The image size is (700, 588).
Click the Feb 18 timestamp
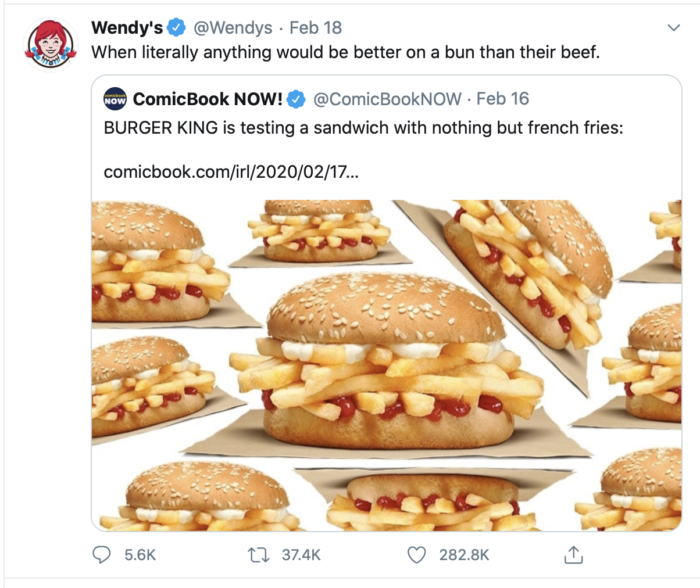click(316, 27)
